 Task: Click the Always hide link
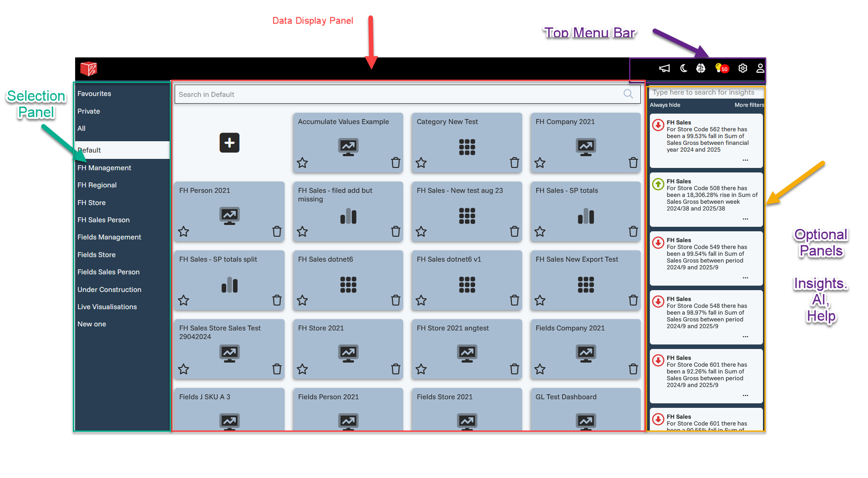pos(665,105)
